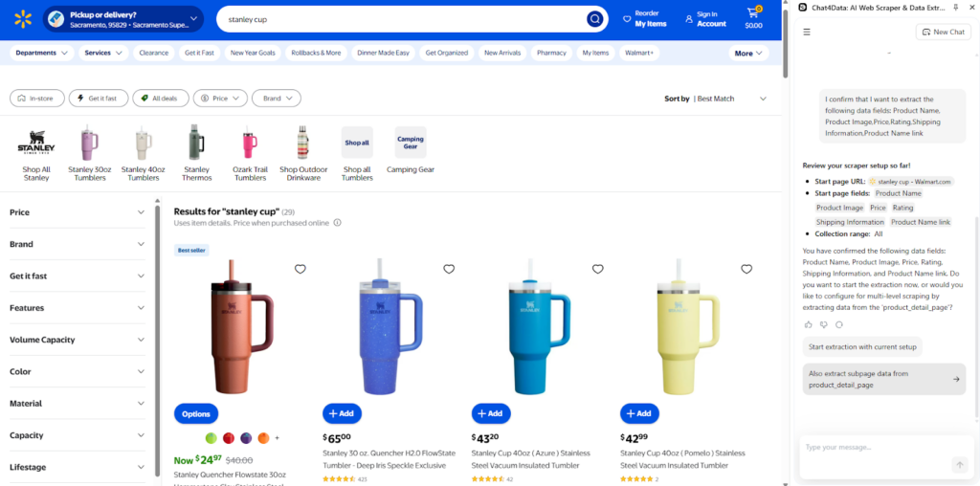Click the Walmart spark logo
This screenshot has width=980, height=486.
(x=23, y=19)
